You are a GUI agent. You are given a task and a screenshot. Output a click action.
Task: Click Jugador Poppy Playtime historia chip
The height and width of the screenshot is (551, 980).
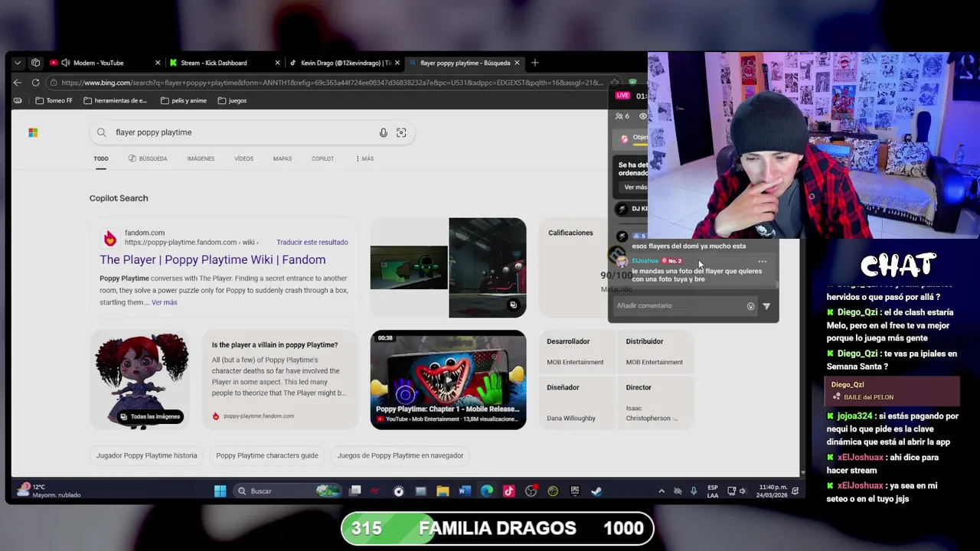tap(146, 455)
